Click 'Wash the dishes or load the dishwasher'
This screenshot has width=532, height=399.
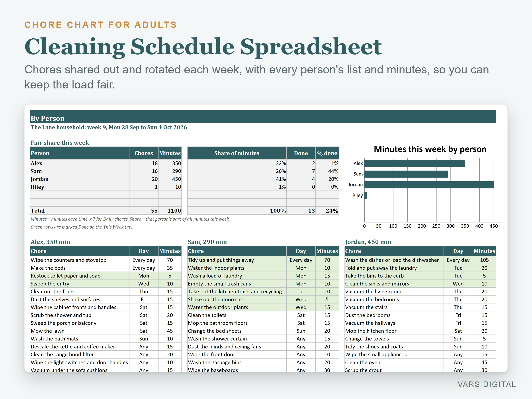point(394,260)
